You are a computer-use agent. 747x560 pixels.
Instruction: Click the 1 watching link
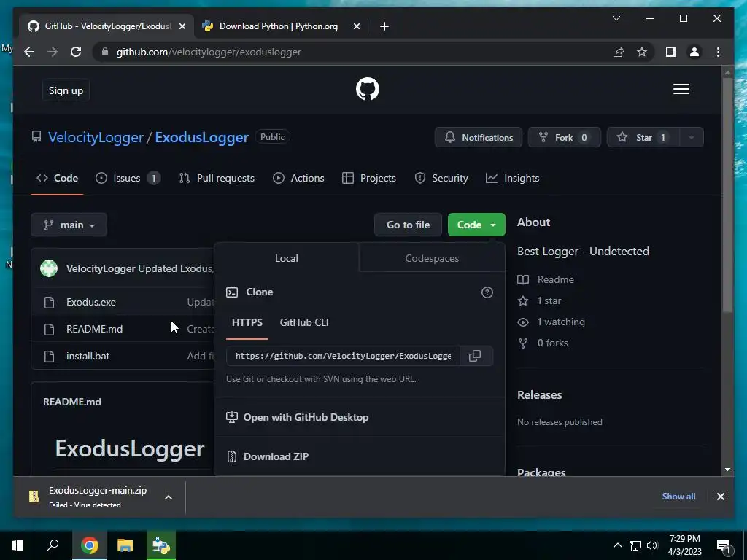tap(561, 322)
